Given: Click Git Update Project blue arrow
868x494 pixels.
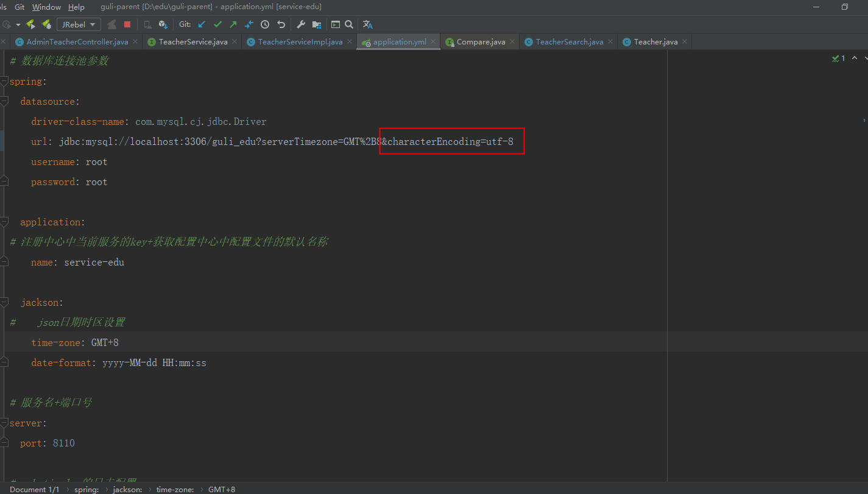Looking at the screenshot, I should [x=202, y=24].
